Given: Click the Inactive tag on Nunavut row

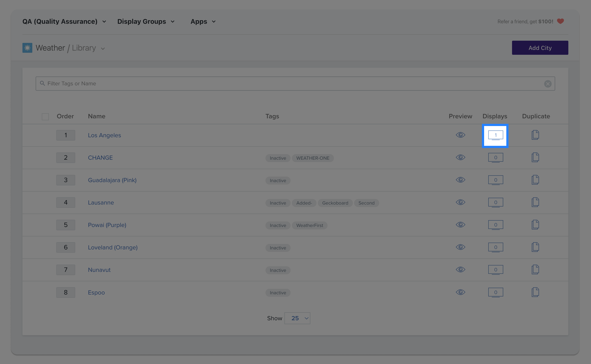Looking at the screenshot, I should 278,270.
